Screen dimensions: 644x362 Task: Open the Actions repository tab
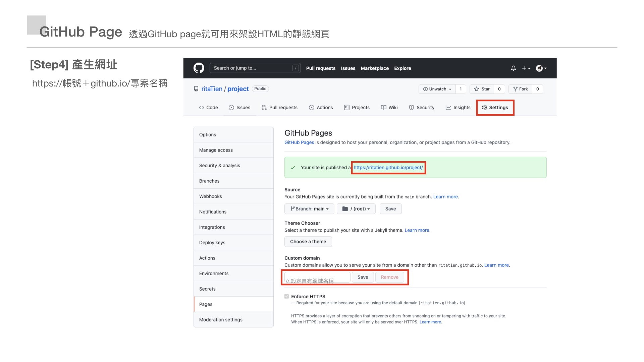[x=321, y=108]
